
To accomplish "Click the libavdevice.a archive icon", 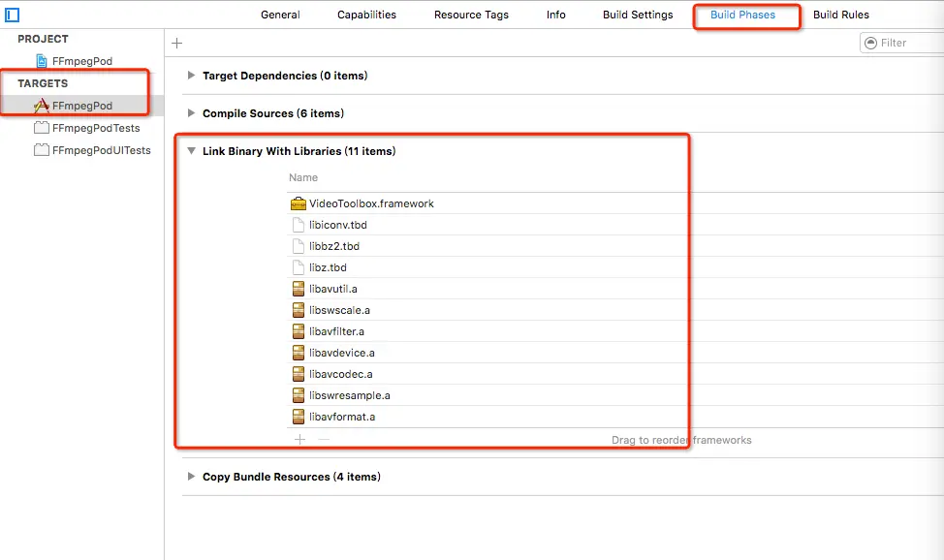I will [x=298, y=353].
